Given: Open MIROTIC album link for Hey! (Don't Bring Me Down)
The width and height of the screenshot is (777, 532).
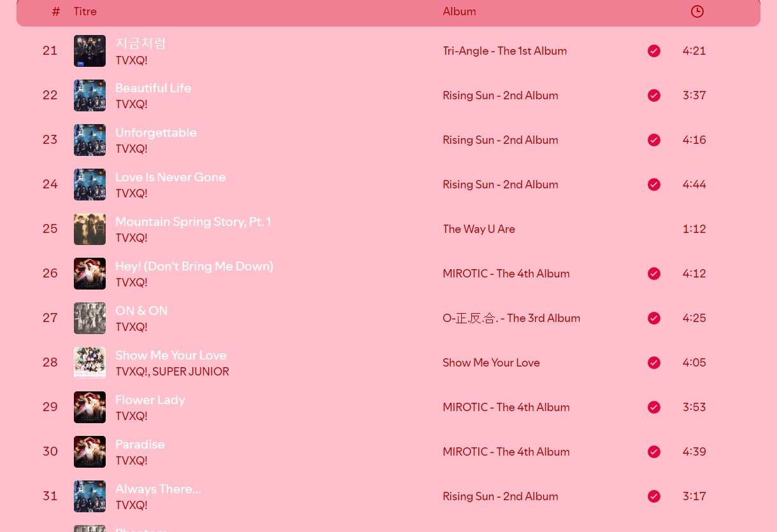Looking at the screenshot, I should (506, 274).
